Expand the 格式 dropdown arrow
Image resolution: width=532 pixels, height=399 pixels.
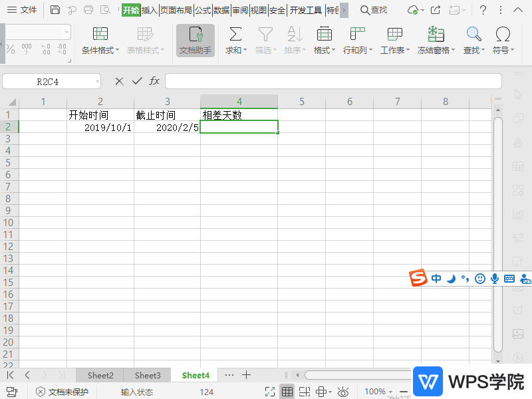tap(334, 51)
